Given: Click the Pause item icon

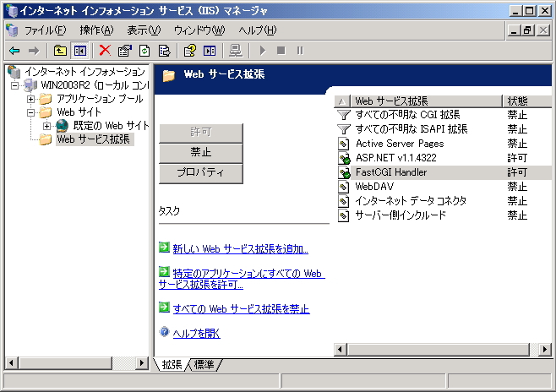Looking at the screenshot, I should (x=300, y=51).
